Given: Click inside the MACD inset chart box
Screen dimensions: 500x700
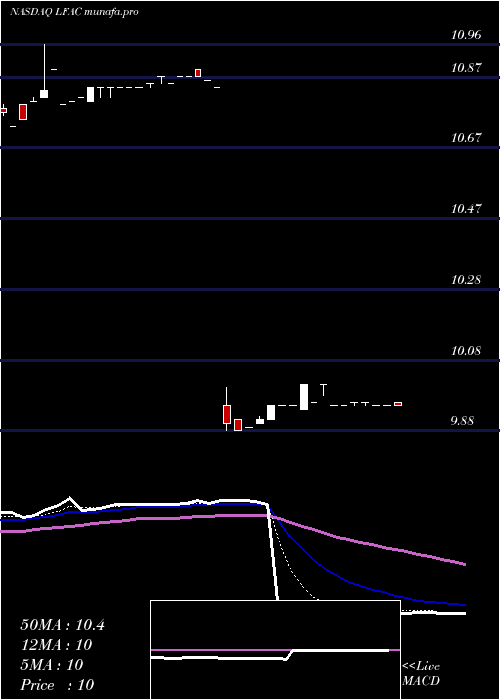Looking at the screenshot, I should click(x=275, y=650).
